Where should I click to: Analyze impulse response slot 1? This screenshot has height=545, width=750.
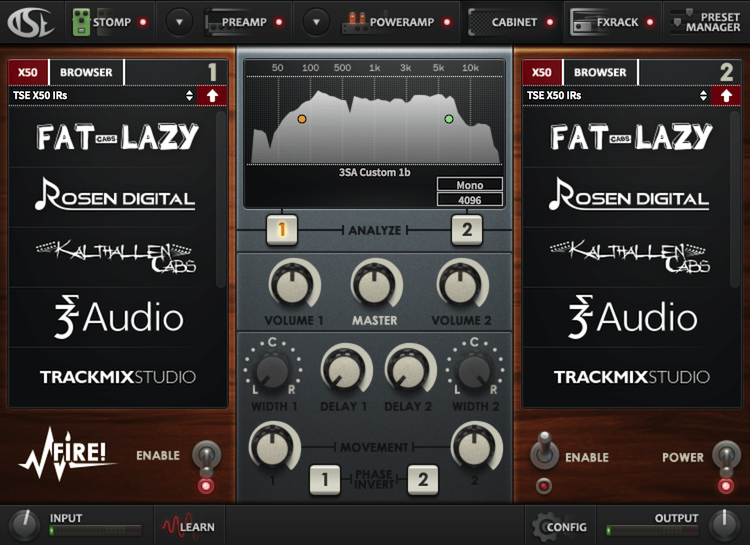[282, 230]
